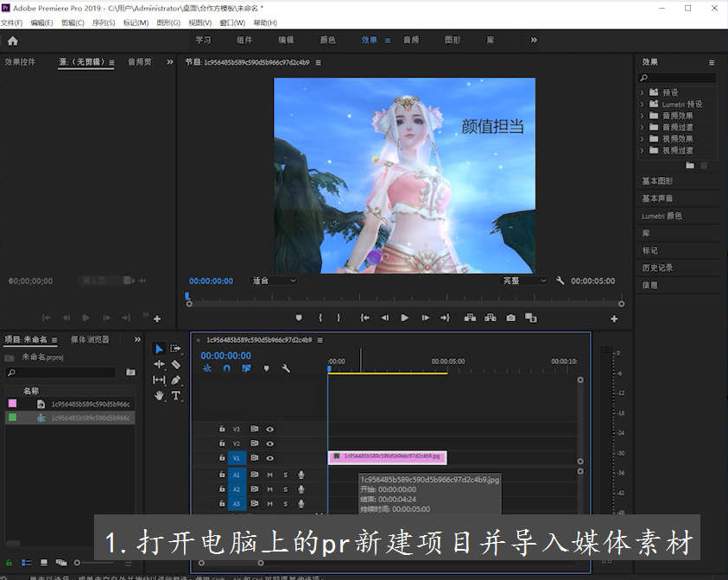Expand the 视频效果 folder in effects panel
The width and height of the screenshot is (728, 580).
pos(643,138)
